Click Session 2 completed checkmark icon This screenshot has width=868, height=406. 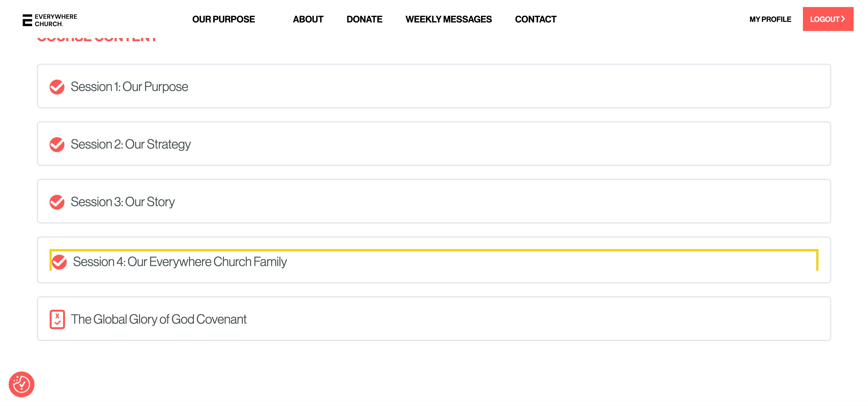(57, 144)
